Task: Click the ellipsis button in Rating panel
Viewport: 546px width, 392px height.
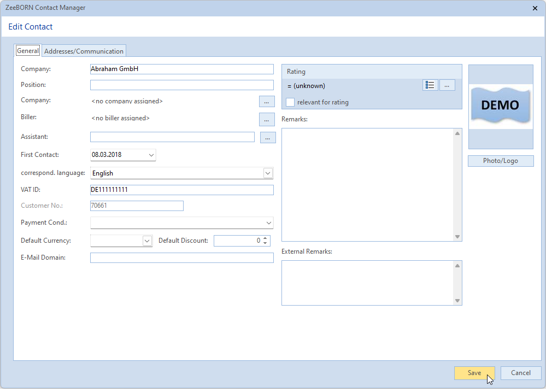Action: coord(447,85)
